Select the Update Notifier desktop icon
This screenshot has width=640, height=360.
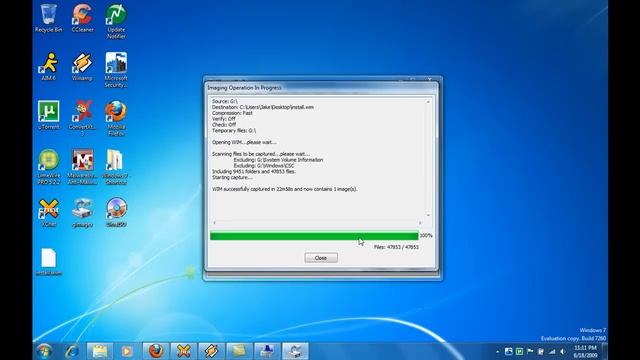(116, 22)
